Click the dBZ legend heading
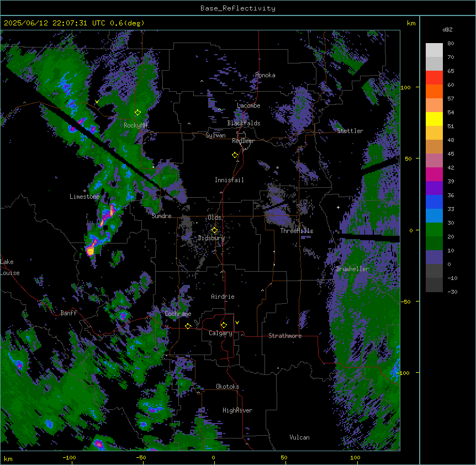This screenshot has height=465, width=476. 447,30
